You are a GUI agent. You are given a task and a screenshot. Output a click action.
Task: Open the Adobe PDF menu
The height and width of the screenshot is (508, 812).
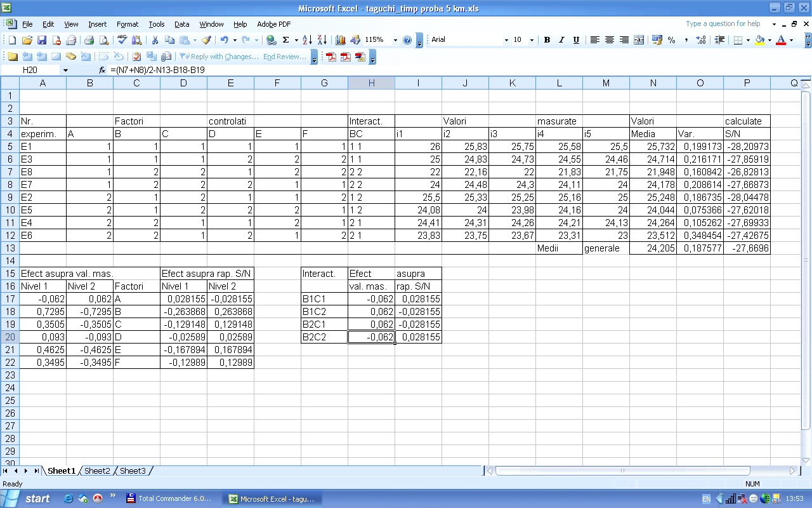point(274,24)
